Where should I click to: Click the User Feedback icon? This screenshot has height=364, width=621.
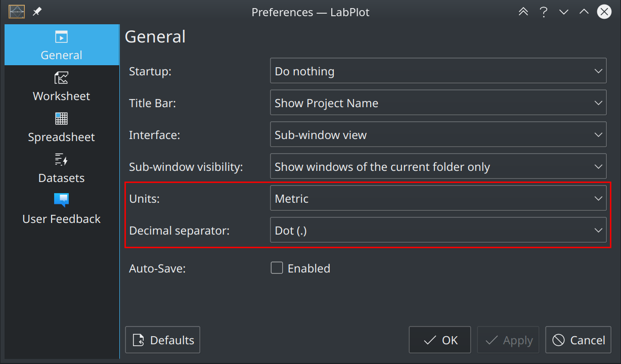tap(61, 200)
